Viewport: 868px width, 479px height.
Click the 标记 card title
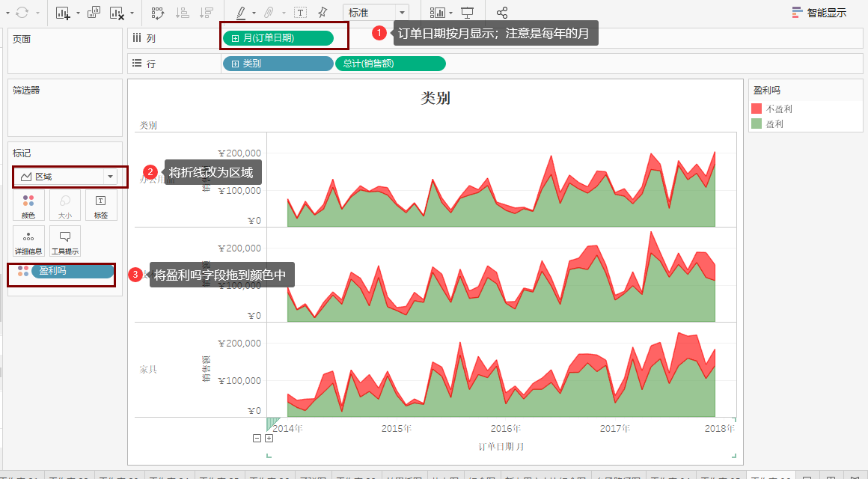22,153
